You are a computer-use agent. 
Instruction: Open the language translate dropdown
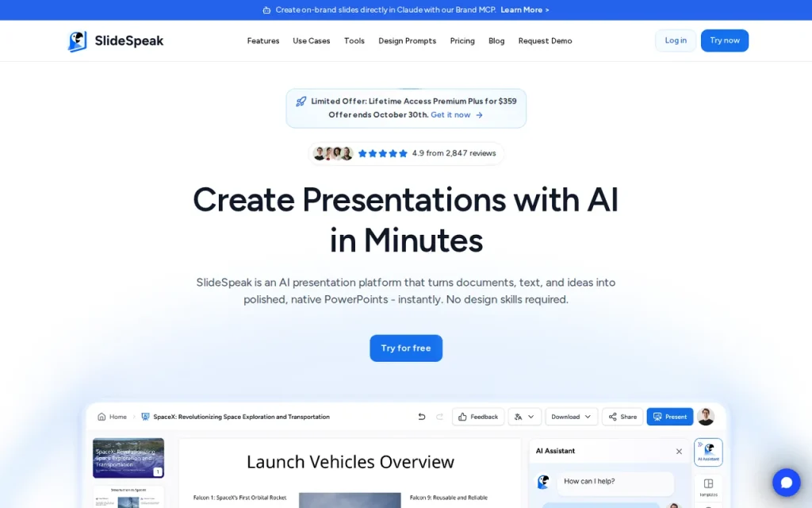click(525, 417)
